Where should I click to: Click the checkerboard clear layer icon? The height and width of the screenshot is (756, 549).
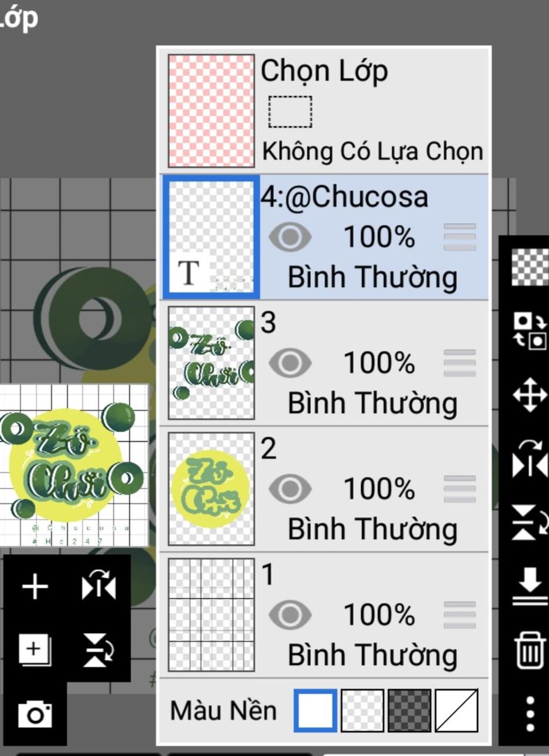coord(530,267)
